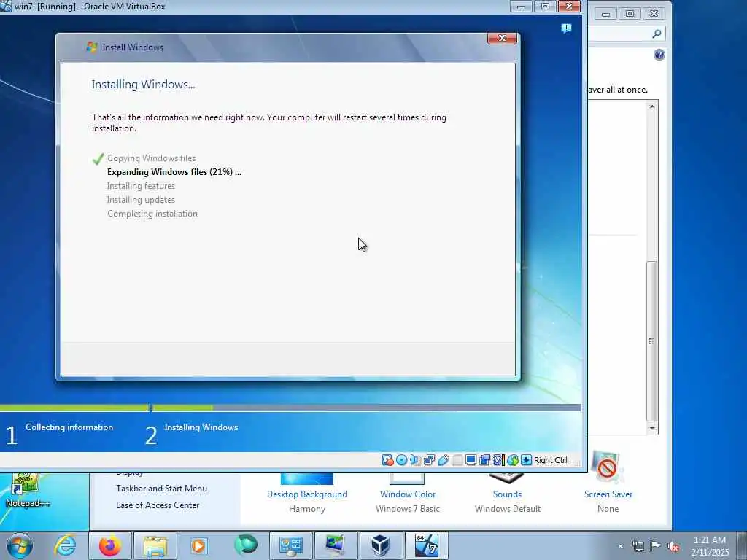
Task: Open the clock showing 1:21 AM
Action: [x=710, y=545]
